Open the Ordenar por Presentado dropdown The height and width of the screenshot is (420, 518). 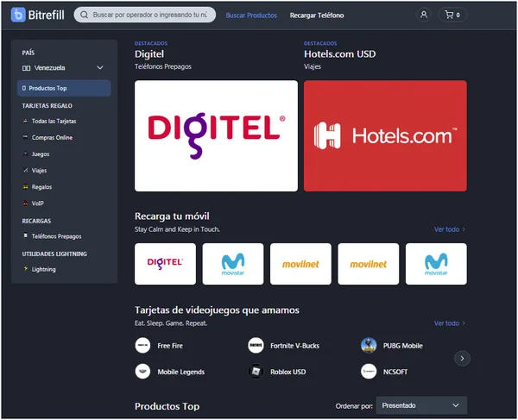click(421, 405)
